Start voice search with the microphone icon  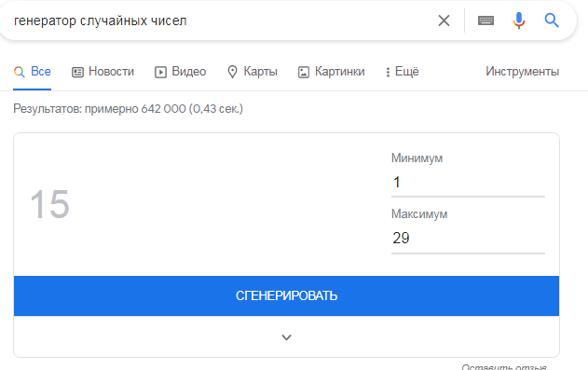pyautogui.click(x=519, y=21)
